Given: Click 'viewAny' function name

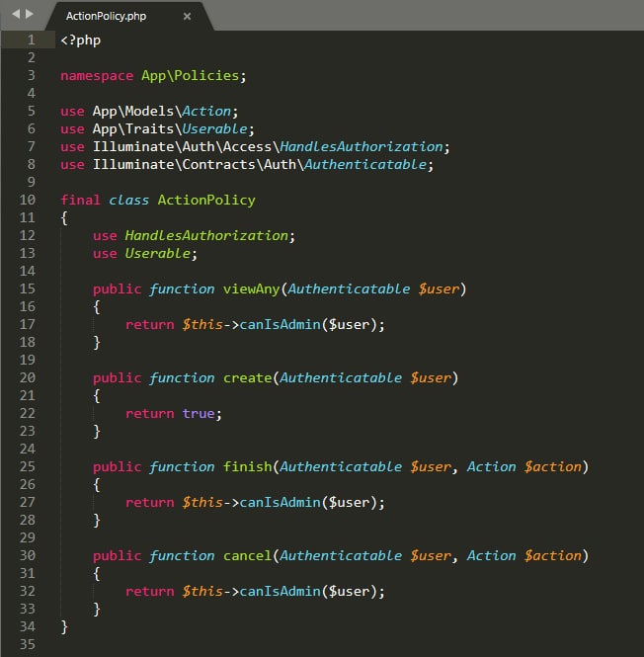Looking at the screenshot, I should click(x=252, y=289).
